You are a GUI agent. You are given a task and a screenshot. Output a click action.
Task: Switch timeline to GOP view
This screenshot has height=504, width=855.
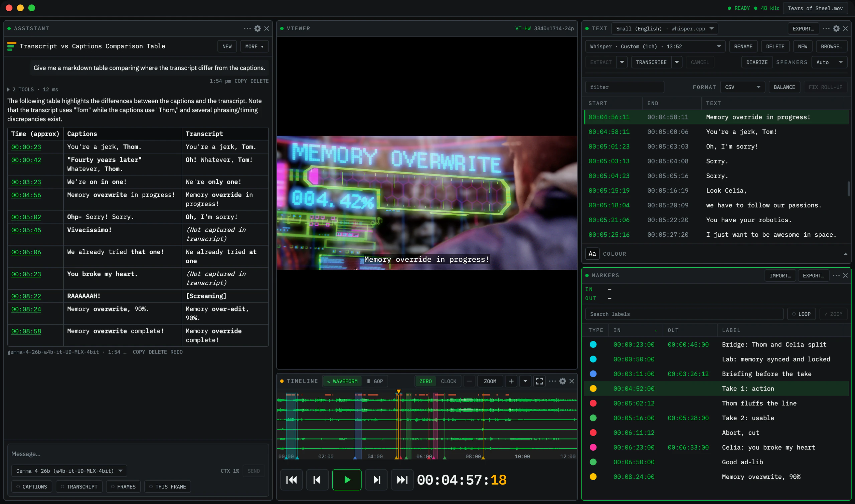point(375,381)
